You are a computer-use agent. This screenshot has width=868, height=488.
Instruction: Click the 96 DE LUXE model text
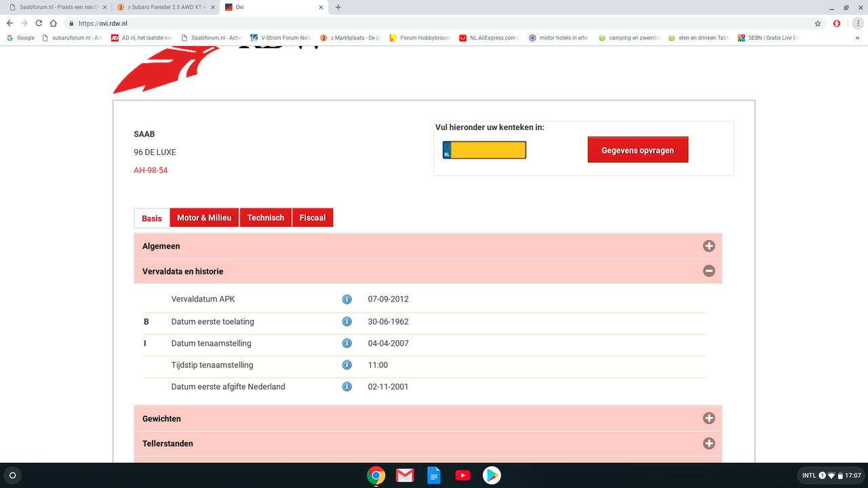[x=155, y=152]
